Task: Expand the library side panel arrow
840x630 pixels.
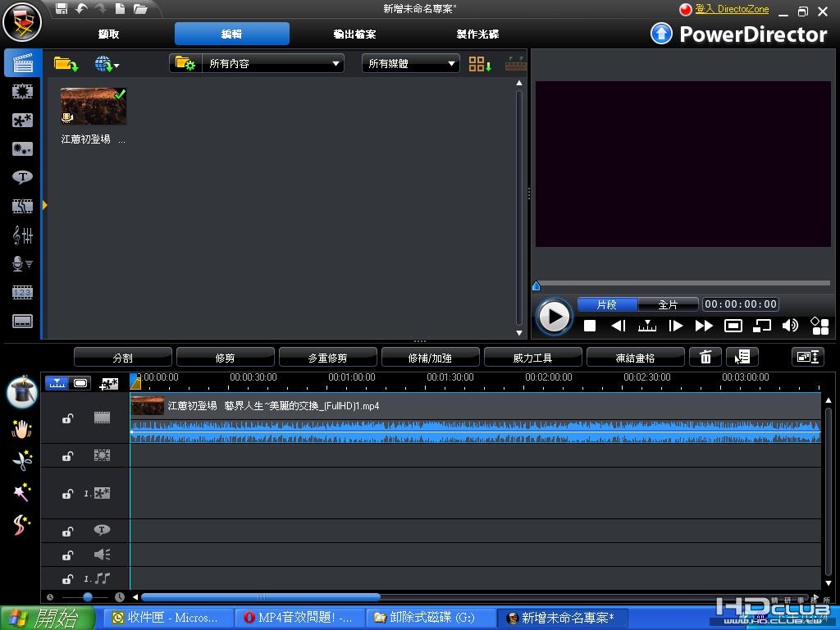Action: click(45, 205)
